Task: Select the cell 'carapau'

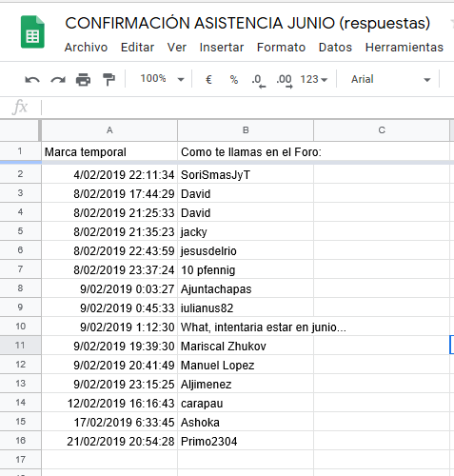Action: 246,403
